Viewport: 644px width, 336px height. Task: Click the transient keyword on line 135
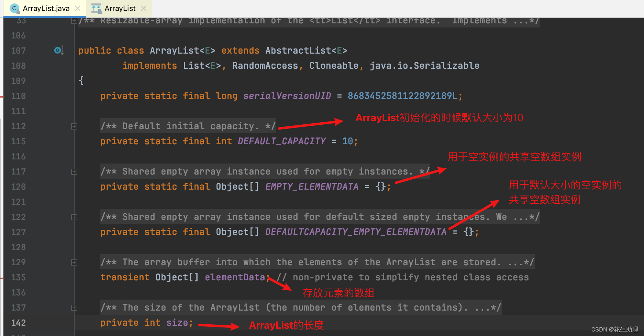pos(125,277)
